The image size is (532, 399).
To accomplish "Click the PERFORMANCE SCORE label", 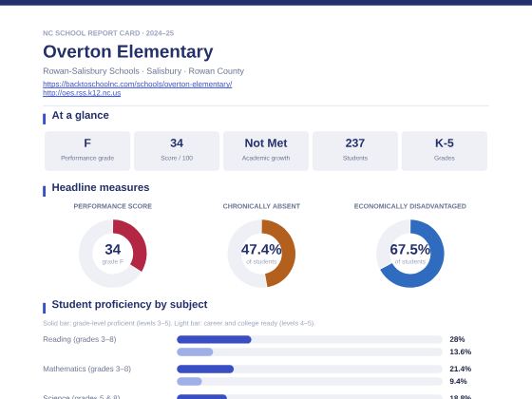I will click(113, 206).
